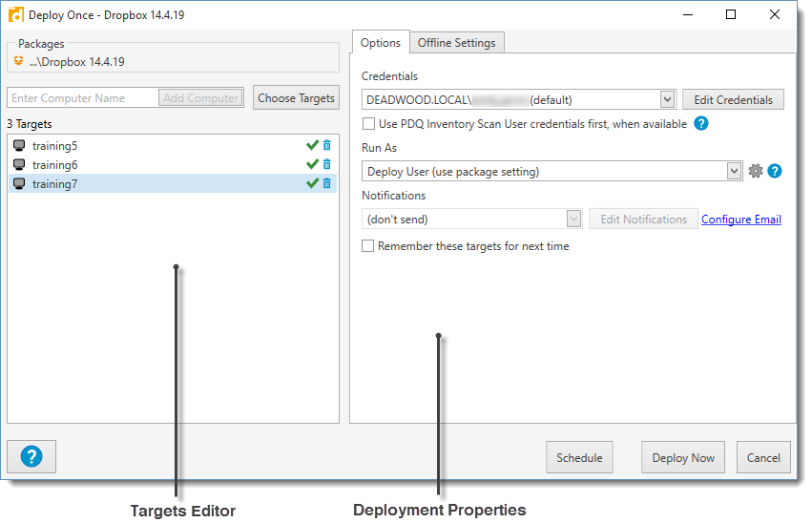Select training6 in the targets list

(55, 165)
